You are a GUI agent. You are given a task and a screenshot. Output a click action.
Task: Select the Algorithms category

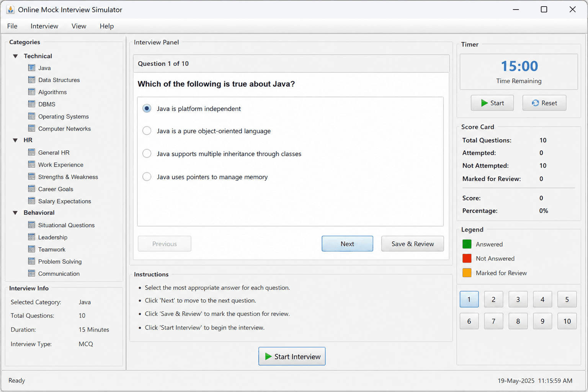point(52,92)
